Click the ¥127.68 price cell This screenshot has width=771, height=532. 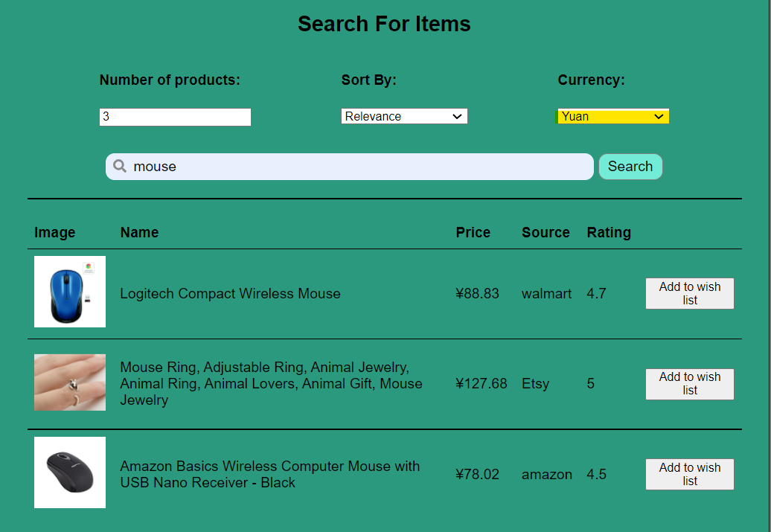tap(481, 383)
